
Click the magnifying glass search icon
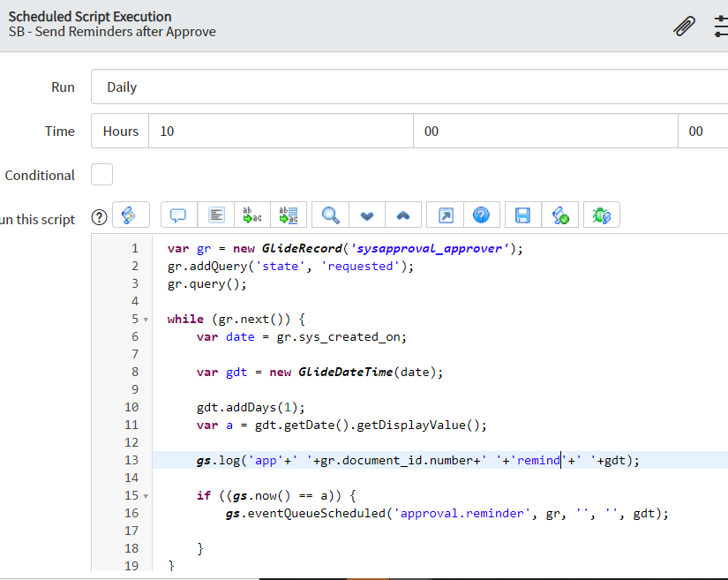point(331,215)
